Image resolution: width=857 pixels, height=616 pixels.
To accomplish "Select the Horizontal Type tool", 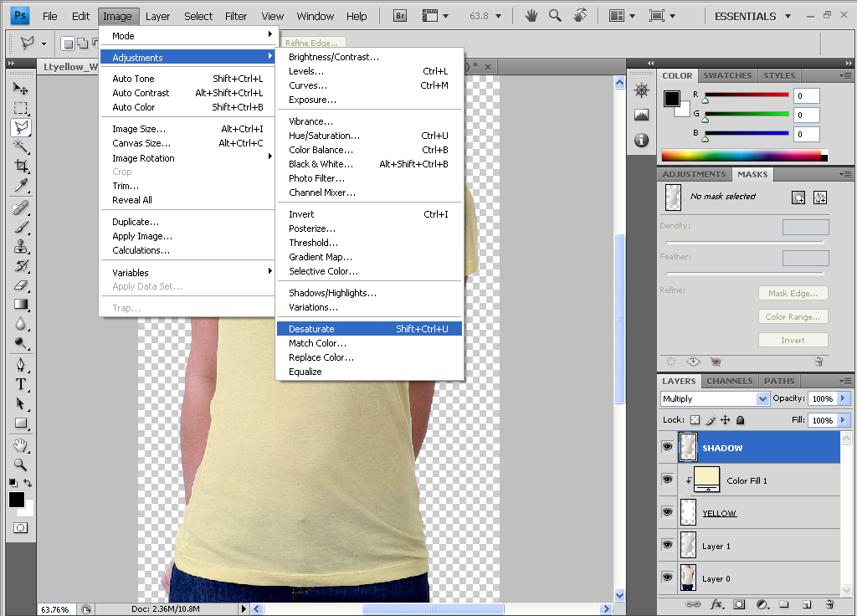I will point(21,384).
